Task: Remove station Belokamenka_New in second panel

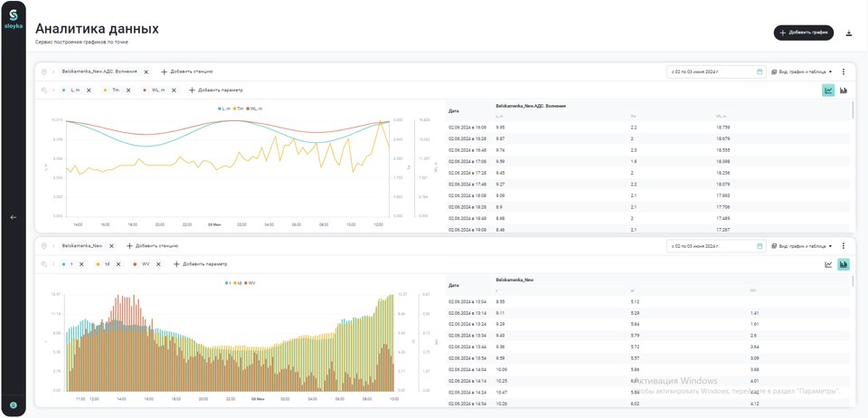Action: pos(111,246)
